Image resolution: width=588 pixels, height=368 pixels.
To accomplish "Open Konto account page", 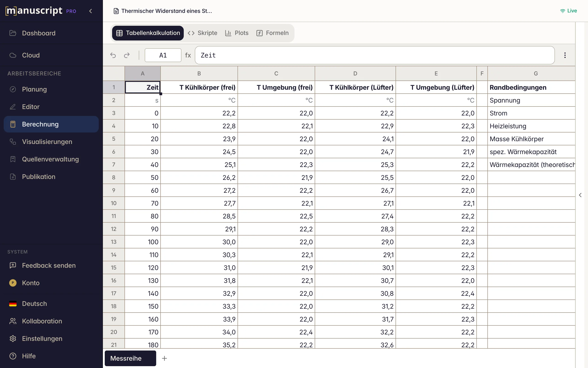I will 51,283.
